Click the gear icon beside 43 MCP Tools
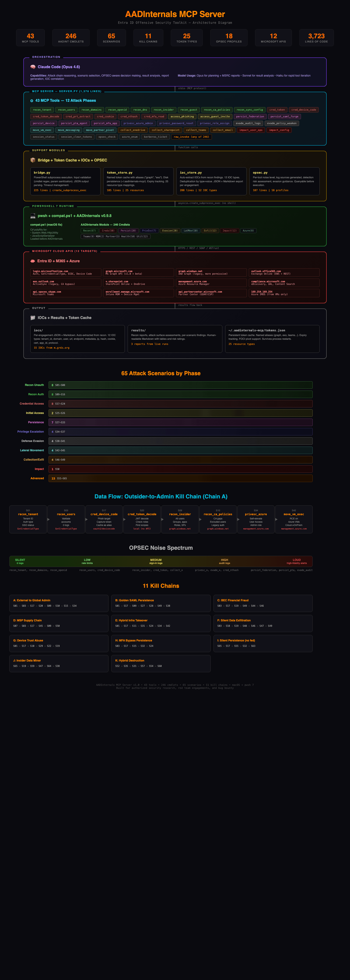 pyautogui.click(x=31, y=101)
